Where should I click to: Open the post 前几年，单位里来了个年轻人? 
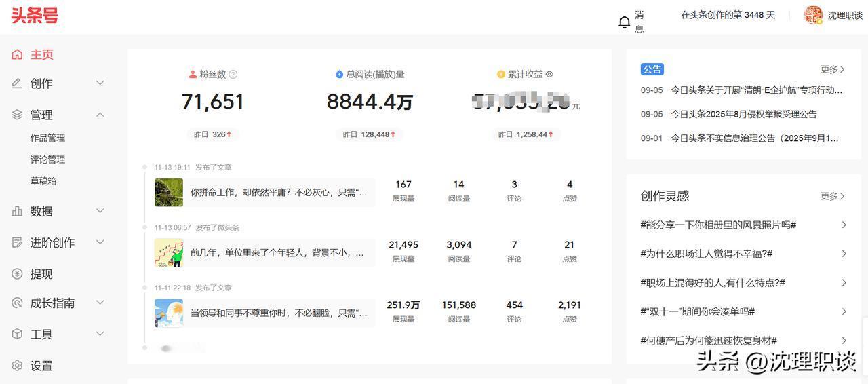click(279, 252)
